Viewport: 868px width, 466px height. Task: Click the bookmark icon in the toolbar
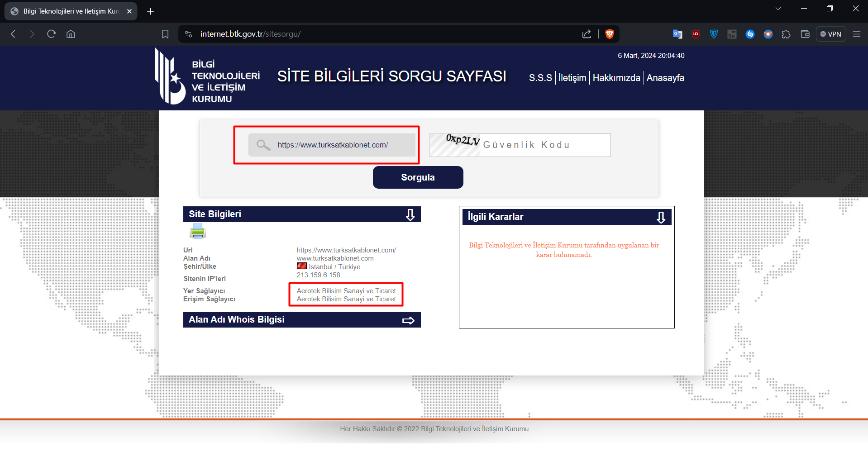pos(165,34)
